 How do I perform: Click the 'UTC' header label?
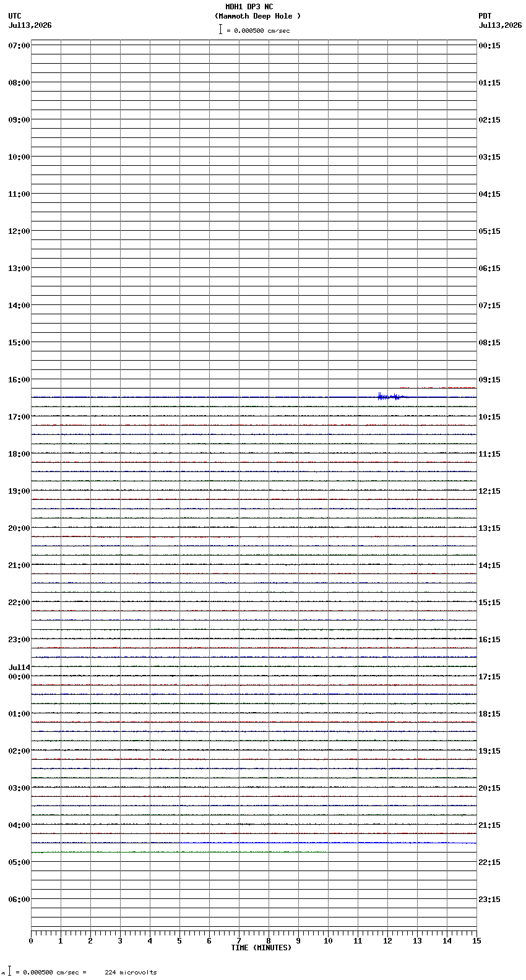click(15, 16)
